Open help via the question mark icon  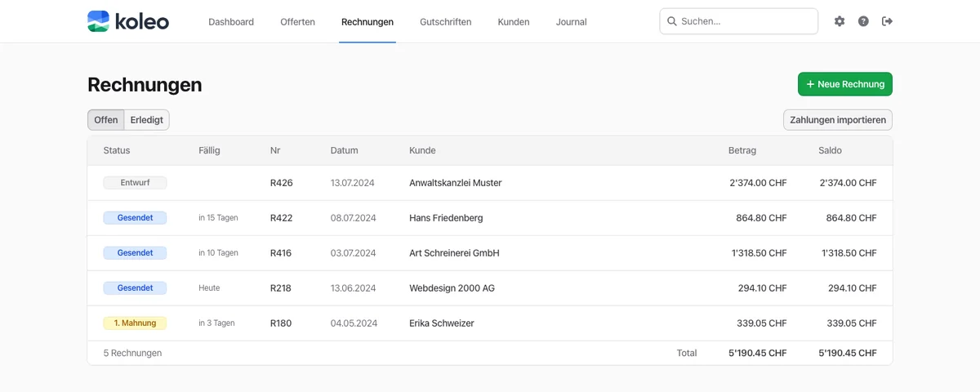click(x=863, y=21)
